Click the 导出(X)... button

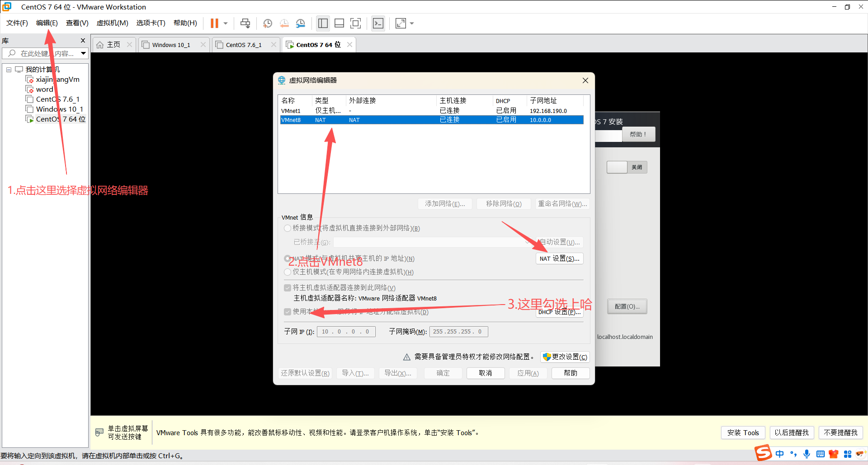click(x=398, y=373)
